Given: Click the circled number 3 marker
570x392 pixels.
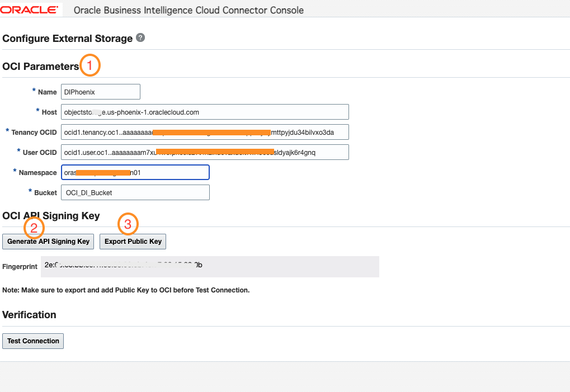Looking at the screenshot, I should (x=128, y=225).
